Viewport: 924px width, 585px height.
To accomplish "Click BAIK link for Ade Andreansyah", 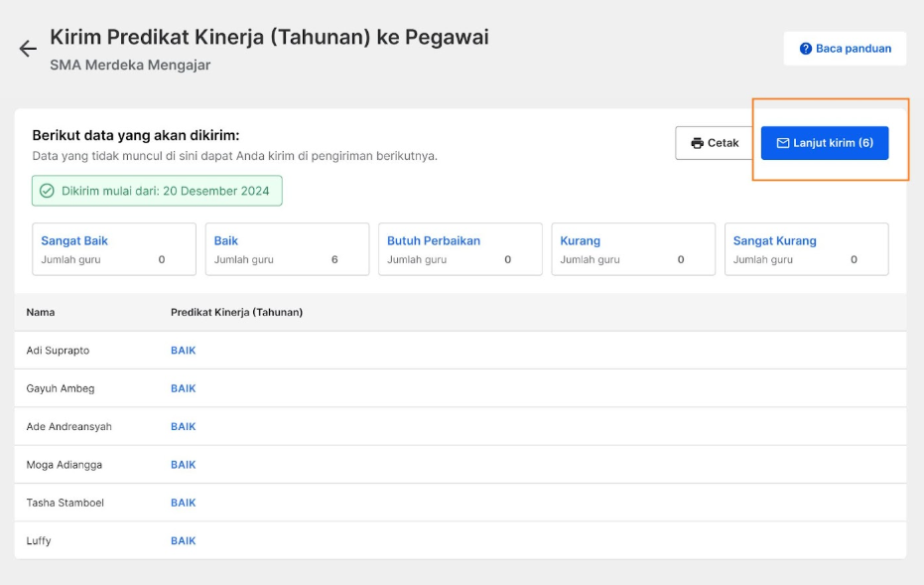I will [184, 426].
